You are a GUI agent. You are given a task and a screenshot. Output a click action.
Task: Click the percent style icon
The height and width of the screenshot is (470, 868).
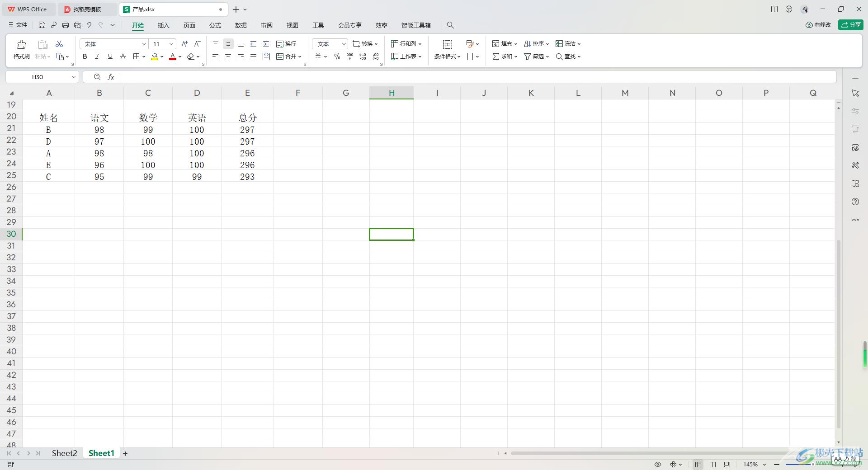[337, 56]
